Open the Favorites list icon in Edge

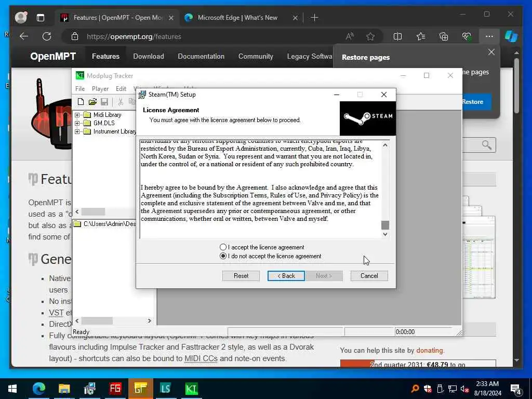coord(421,36)
